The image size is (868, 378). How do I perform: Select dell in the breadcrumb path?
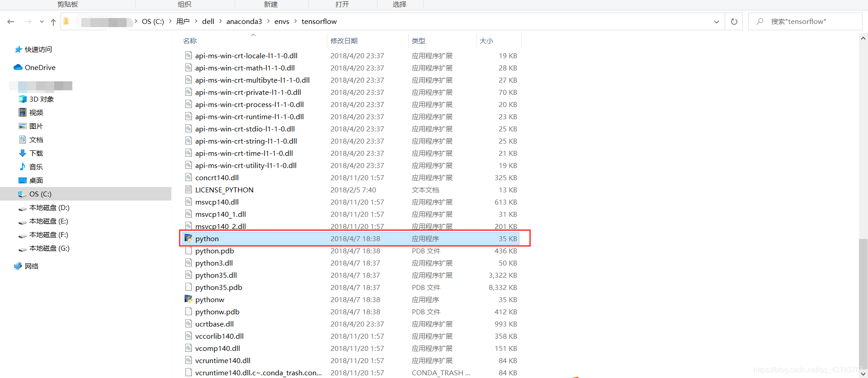(208, 21)
